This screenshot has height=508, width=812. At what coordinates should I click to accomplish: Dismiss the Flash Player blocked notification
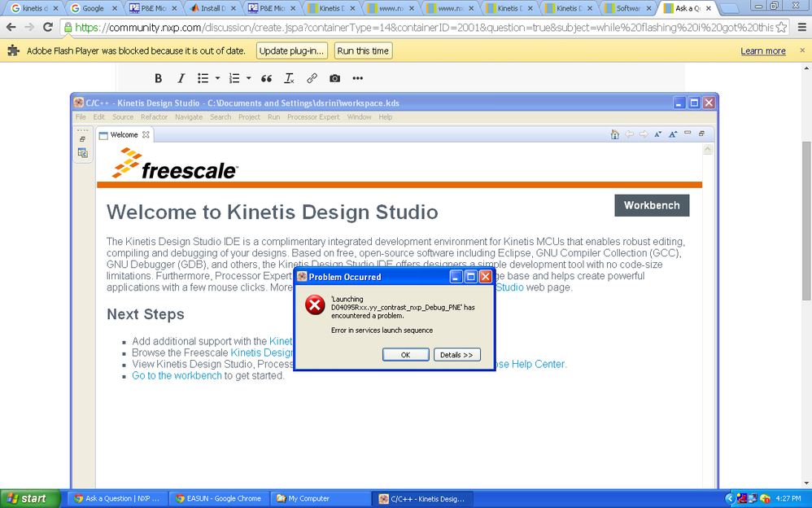coord(802,50)
